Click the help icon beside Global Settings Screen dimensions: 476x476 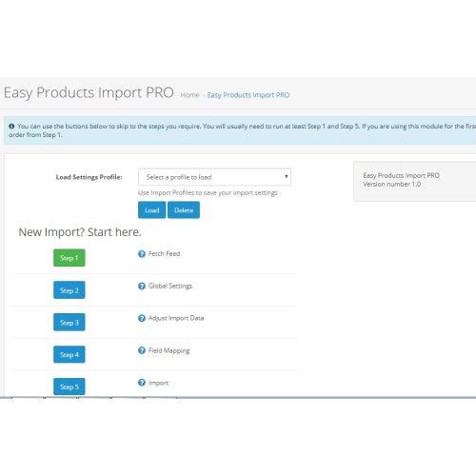(x=142, y=287)
